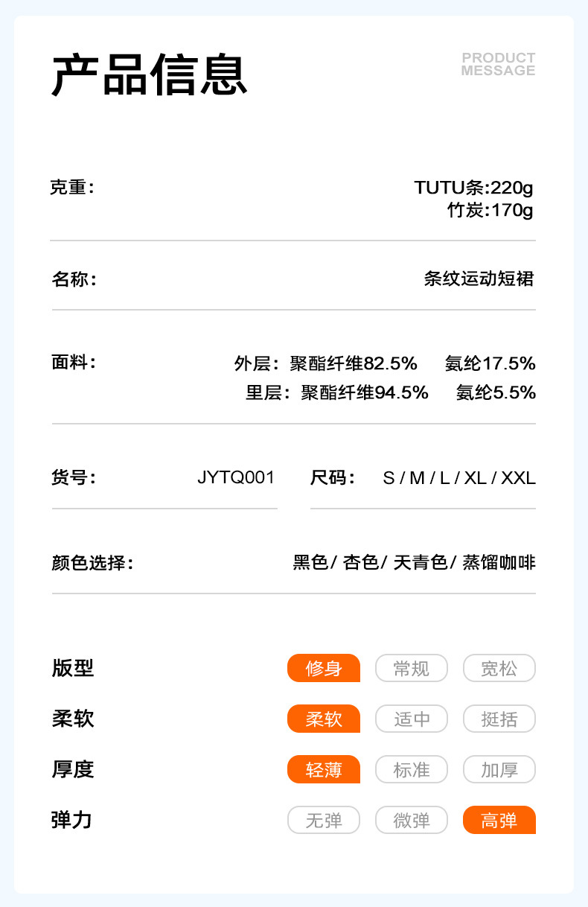588x907 pixels.
Task: Choose the 挺括 softness option
Action: [499, 719]
